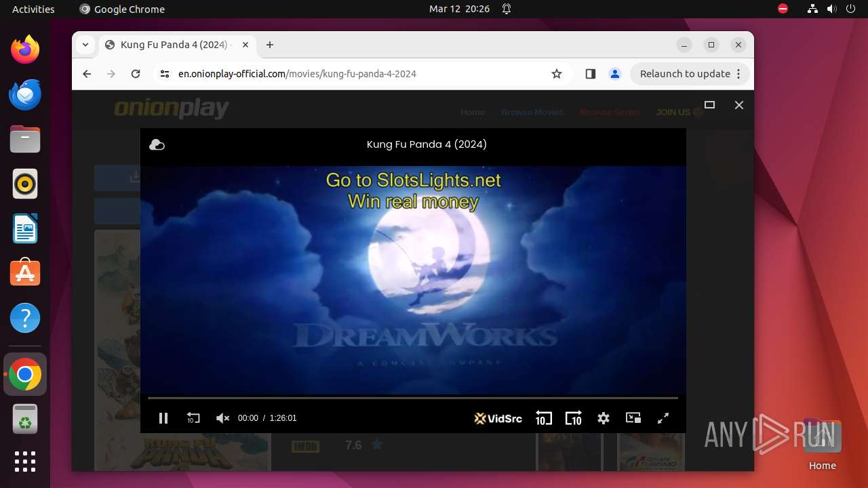Bookmark this page with star
This screenshot has width=868, height=488.
coord(557,74)
